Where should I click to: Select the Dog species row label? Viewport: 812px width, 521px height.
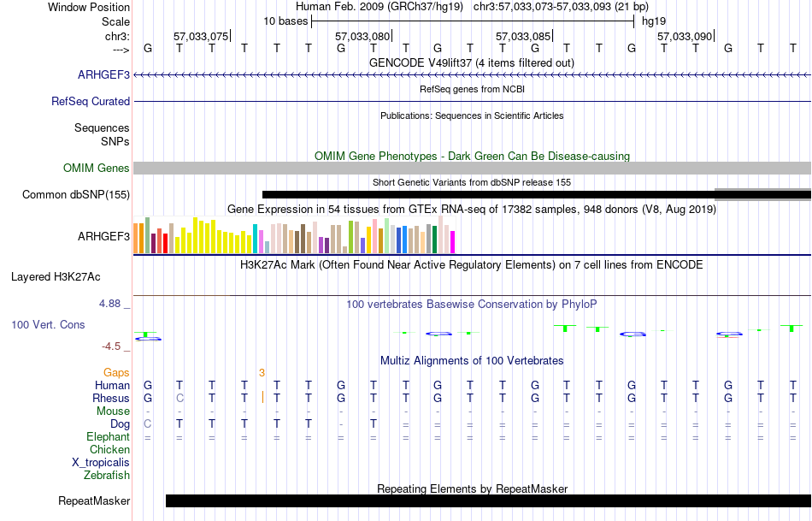[120, 424]
